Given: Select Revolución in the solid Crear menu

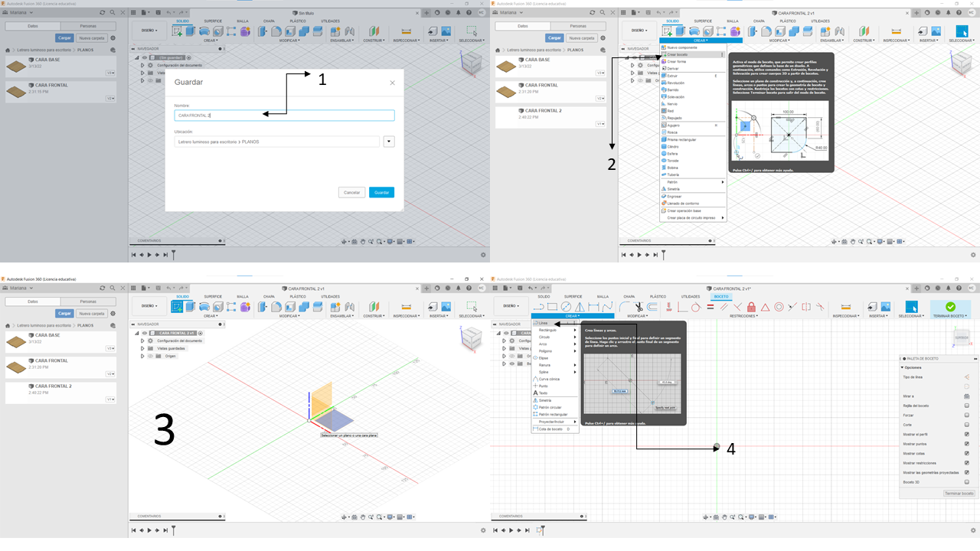Looking at the screenshot, I should click(692, 83).
